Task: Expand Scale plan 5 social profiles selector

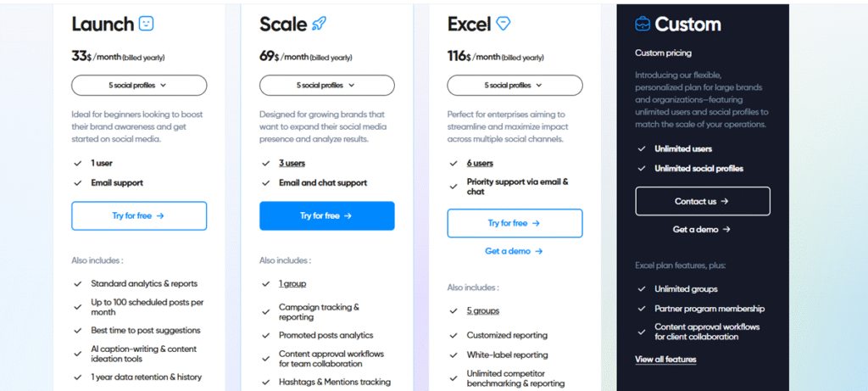Action: [x=327, y=86]
